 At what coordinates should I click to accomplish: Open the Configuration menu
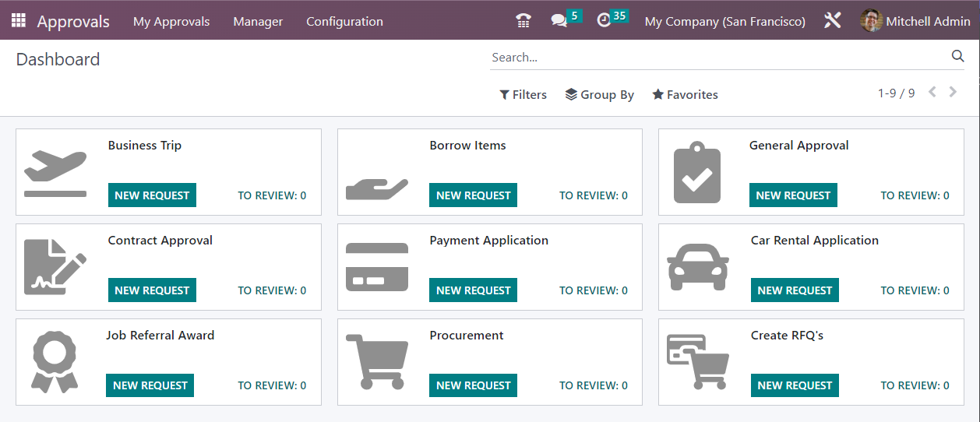tap(344, 22)
